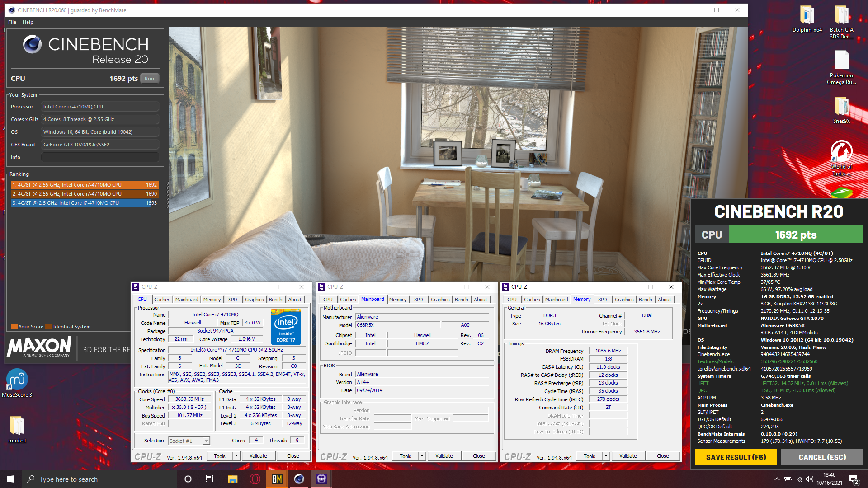Expand Tools dropdown arrow in first CPU-Z

(x=236, y=456)
